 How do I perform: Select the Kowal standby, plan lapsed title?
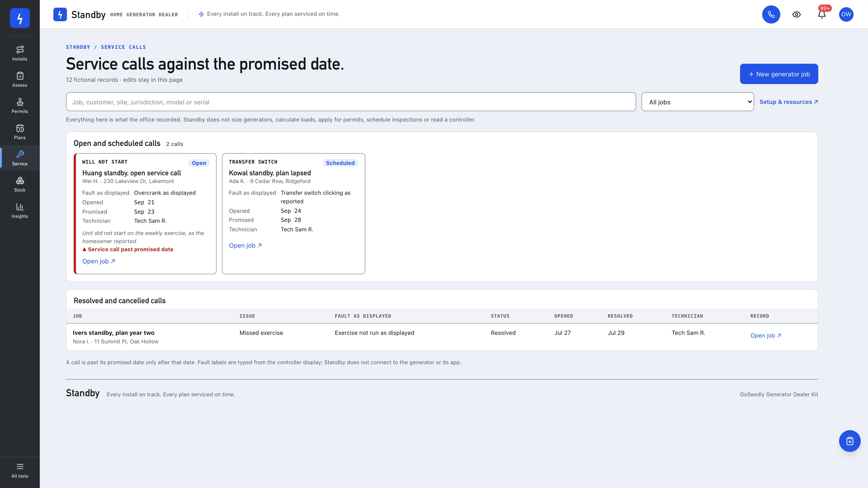tap(270, 173)
